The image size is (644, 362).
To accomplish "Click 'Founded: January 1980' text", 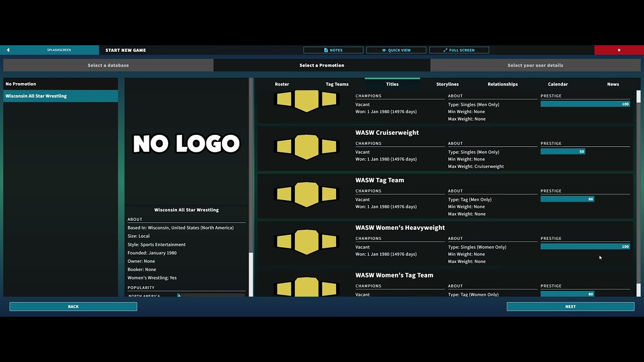I will point(152,253).
